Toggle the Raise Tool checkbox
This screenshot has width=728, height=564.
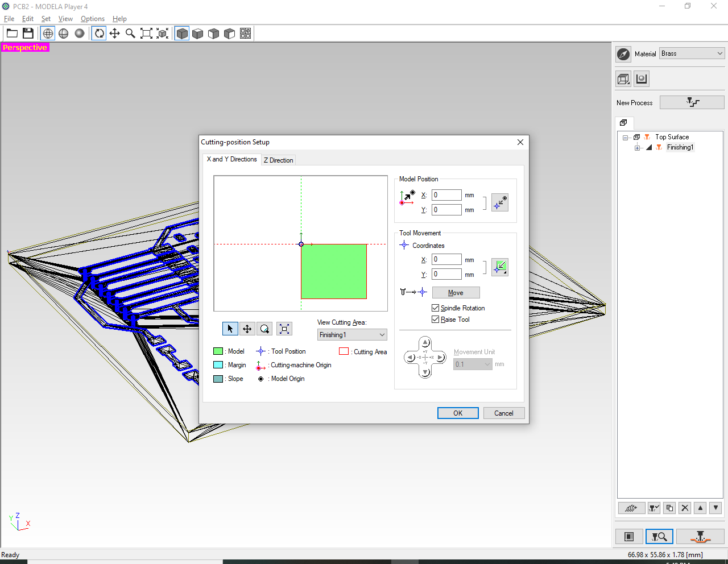[436, 320]
